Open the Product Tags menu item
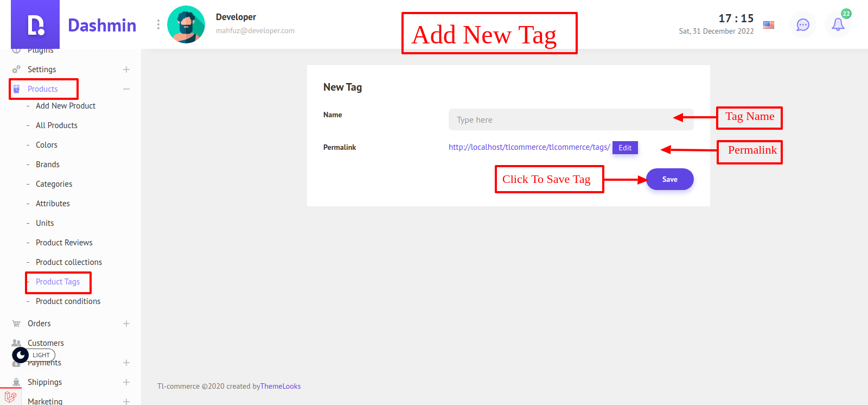This screenshot has height=405, width=868. tap(58, 282)
